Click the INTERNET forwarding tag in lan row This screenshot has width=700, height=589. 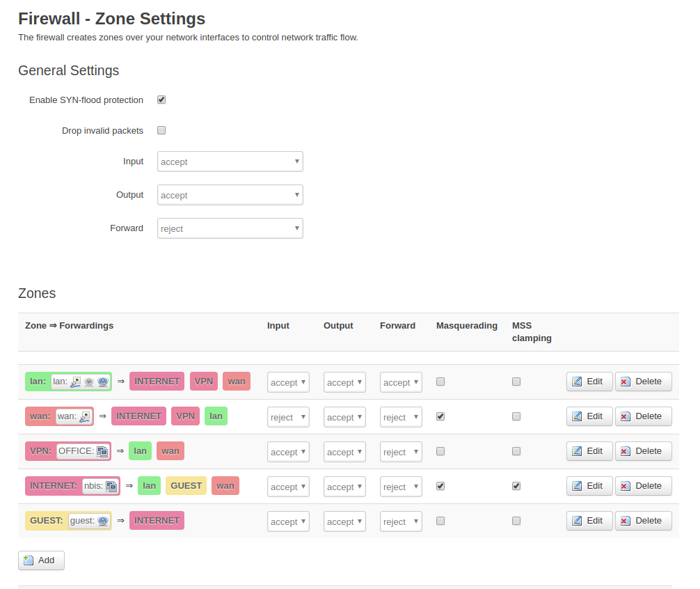[157, 382]
